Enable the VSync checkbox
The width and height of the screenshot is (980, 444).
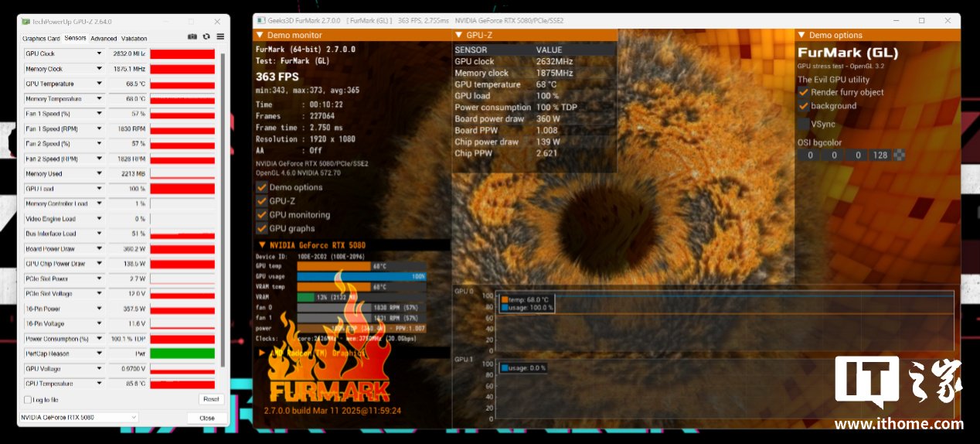coord(804,124)
